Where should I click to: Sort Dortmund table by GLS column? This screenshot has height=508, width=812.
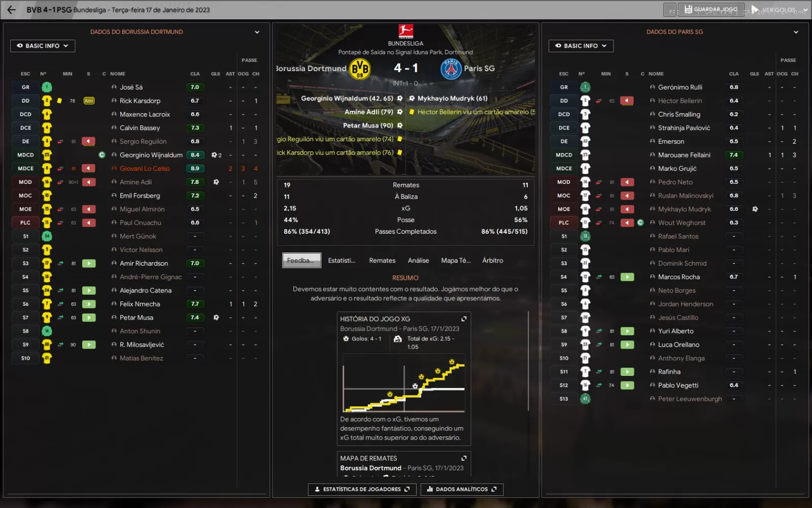pyautogui.click(x=216, y=74)
